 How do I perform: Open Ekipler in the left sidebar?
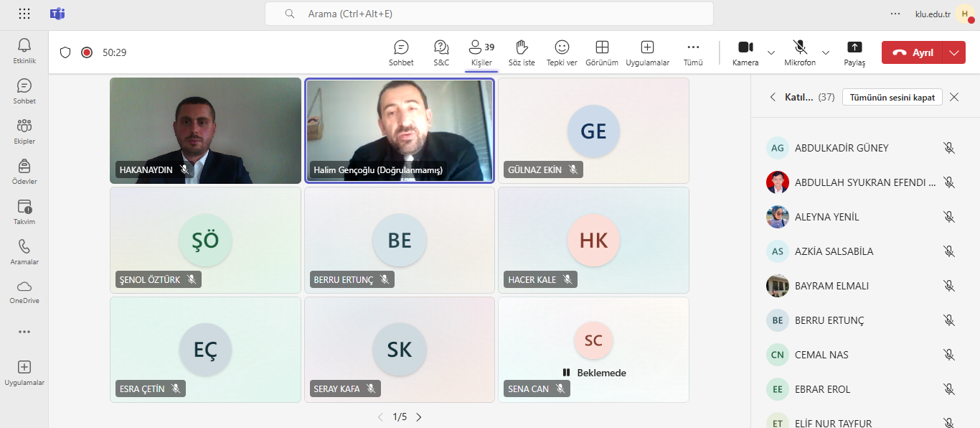24,131
